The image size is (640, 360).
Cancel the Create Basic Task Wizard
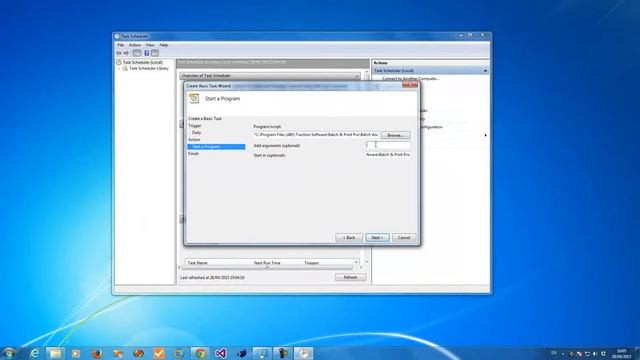pyautogui.click(x=404, y=238)
